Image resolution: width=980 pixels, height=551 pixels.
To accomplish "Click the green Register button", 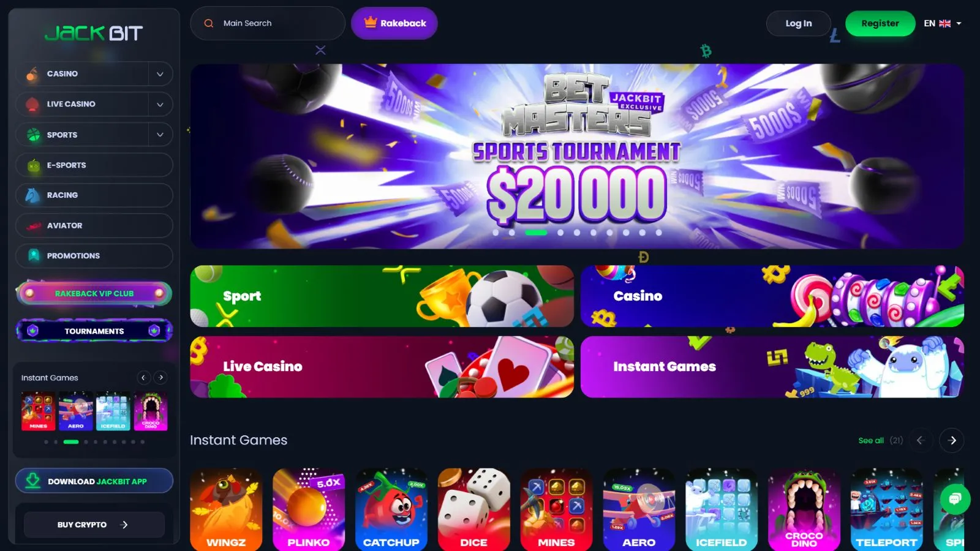I will click(x=880, y=23).
